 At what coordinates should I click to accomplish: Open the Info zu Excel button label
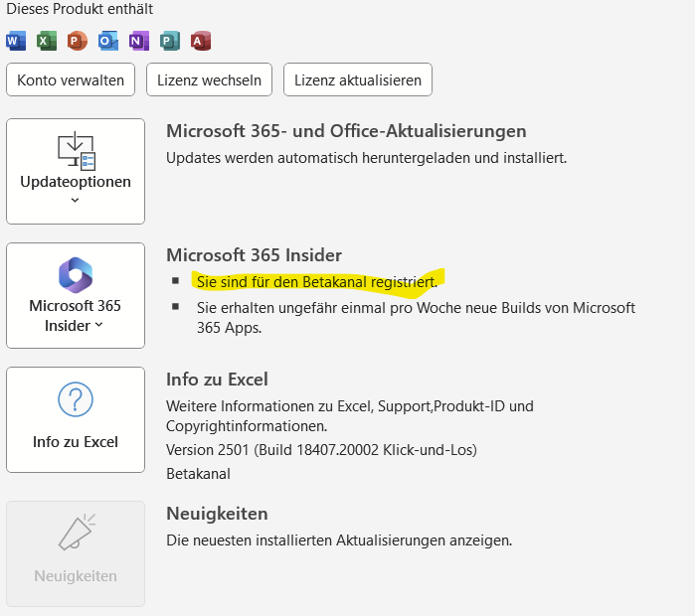(x=76, y=442)
